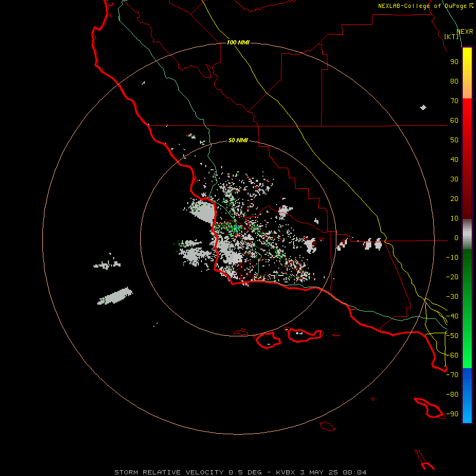Click the positive 40 scale value
Screen dimensions: 476x476
pos(454,160)
